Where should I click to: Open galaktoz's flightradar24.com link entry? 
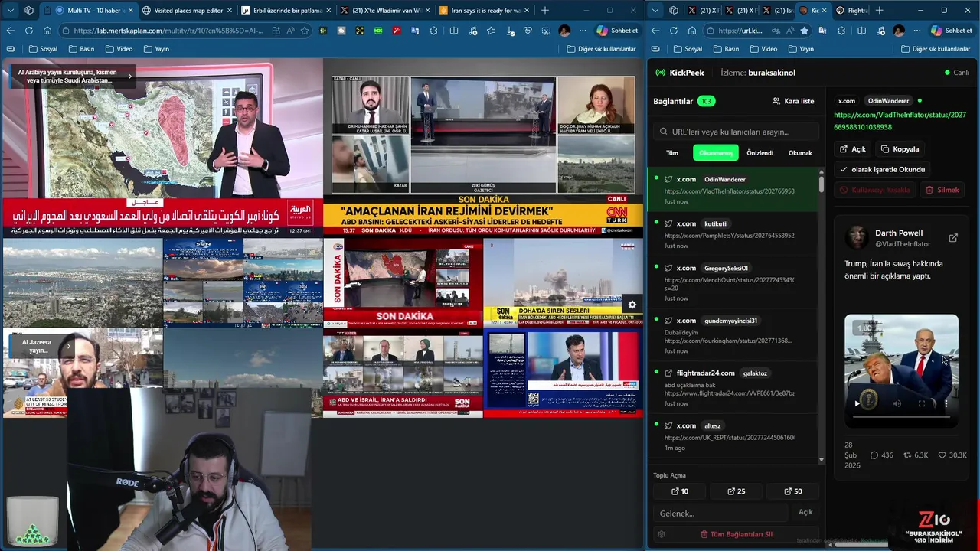(732, 388)
